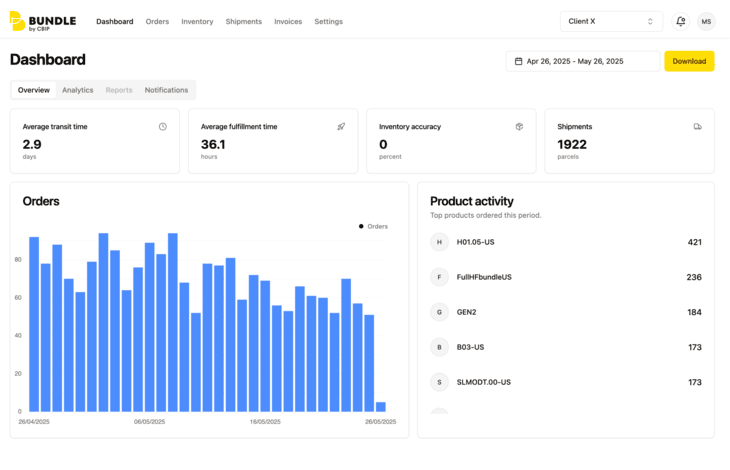This screenshot has height=470, width=730.
Task: Click the 2.9 days value
Action: point(32,145)
